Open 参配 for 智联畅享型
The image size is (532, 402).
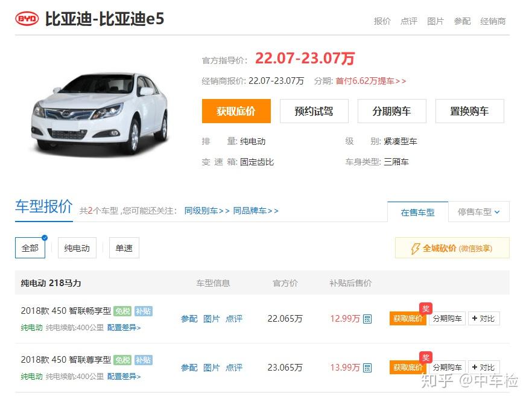coord(189,319)
